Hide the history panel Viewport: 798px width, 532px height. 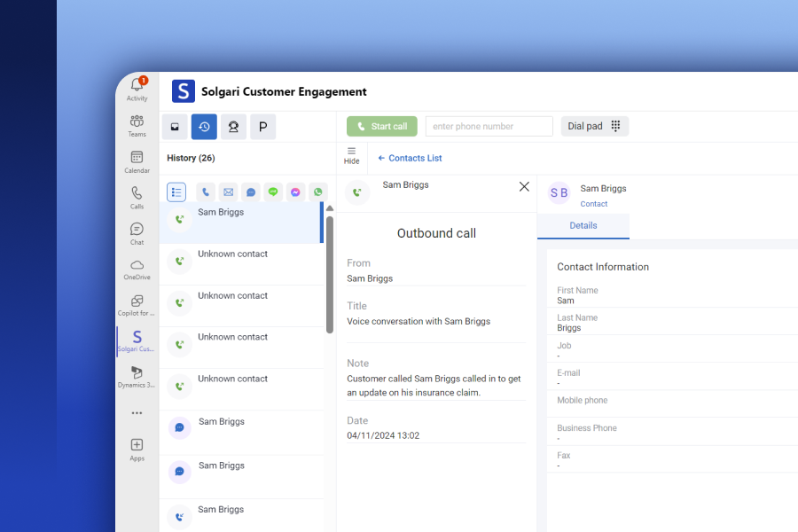351,156
